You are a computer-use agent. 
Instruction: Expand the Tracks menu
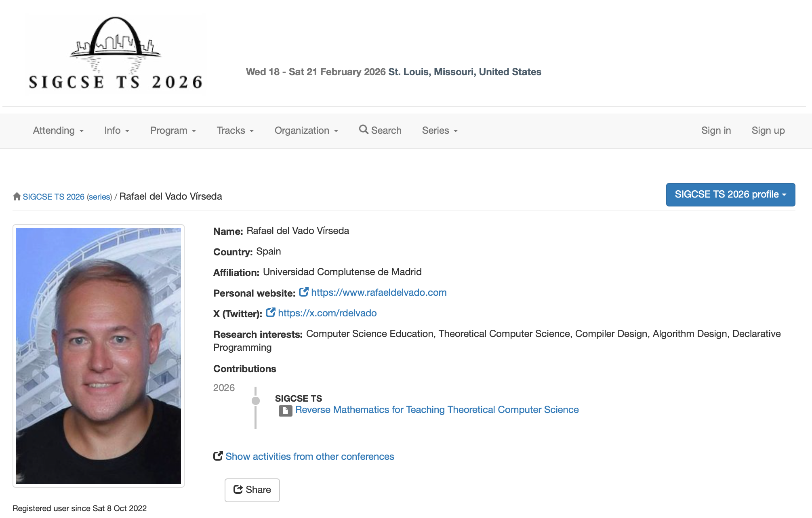pos(235,131)
